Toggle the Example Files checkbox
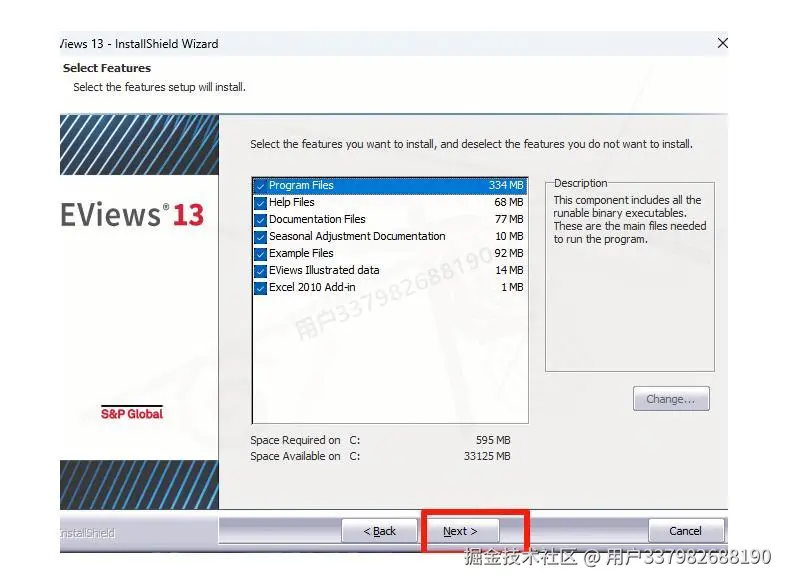This screenshot has width=788, height=584. (x=260, y=254)
